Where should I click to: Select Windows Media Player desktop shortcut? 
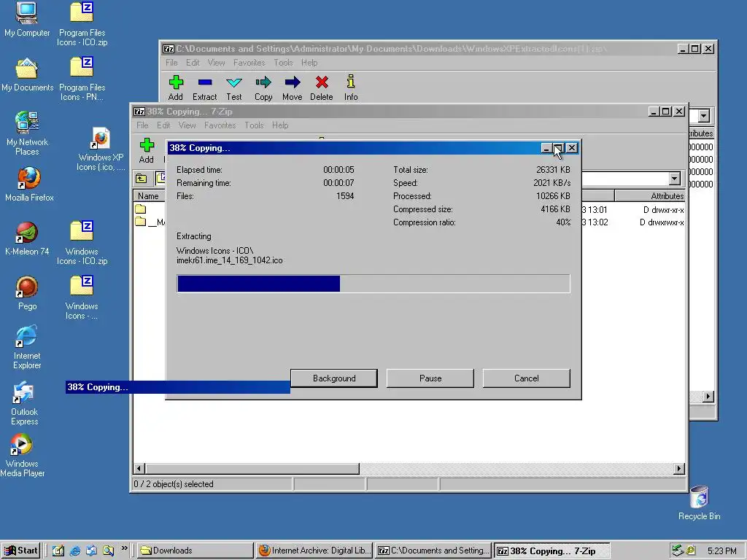(22, 455)
